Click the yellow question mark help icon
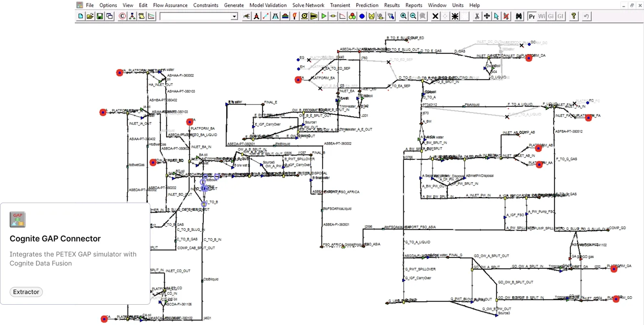 pyautogui.click(x=574, y=16)
